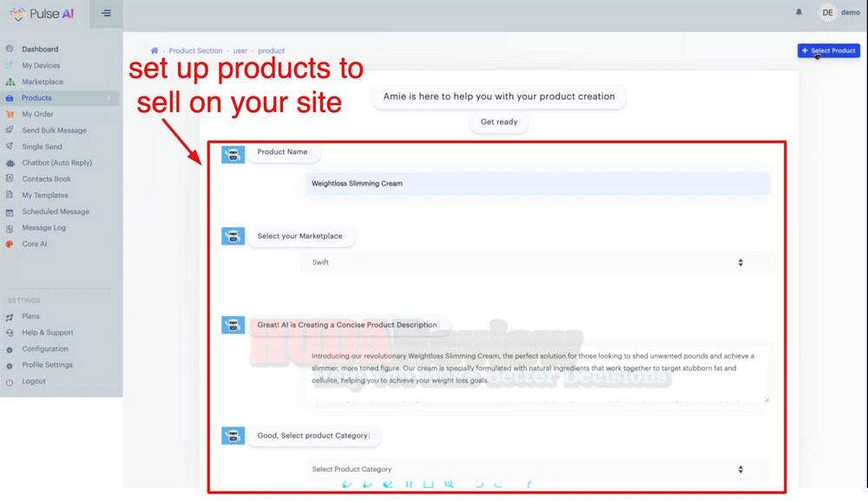Open My Templates in the sidebar
Screen dimensions: 868x502
(x=45, y=195)
